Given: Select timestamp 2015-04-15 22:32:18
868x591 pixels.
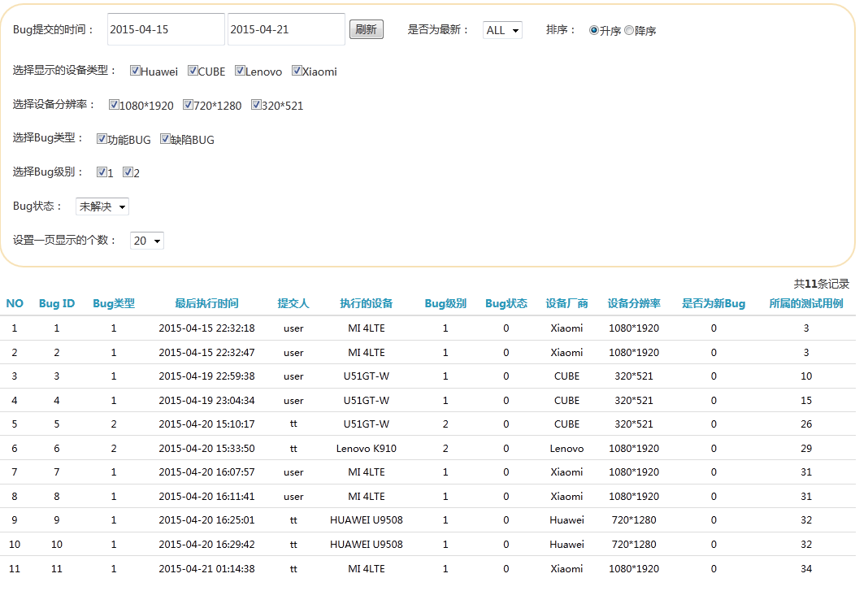Looking at the screenshot, I should coord(206,328).
